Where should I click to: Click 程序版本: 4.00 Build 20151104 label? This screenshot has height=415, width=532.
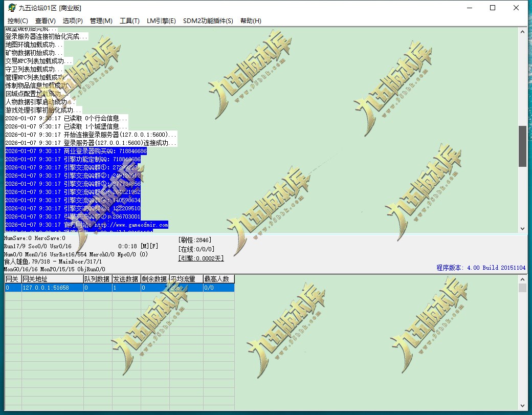click(481, 268)
